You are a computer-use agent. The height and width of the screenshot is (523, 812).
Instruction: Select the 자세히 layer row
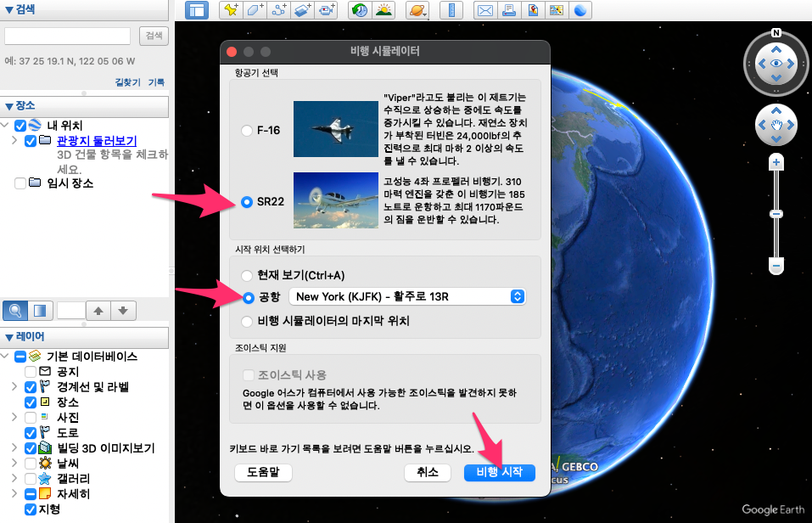73,494
